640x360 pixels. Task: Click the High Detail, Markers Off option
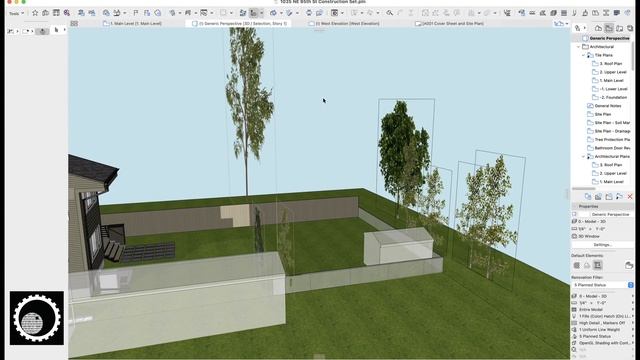point(602,323)
